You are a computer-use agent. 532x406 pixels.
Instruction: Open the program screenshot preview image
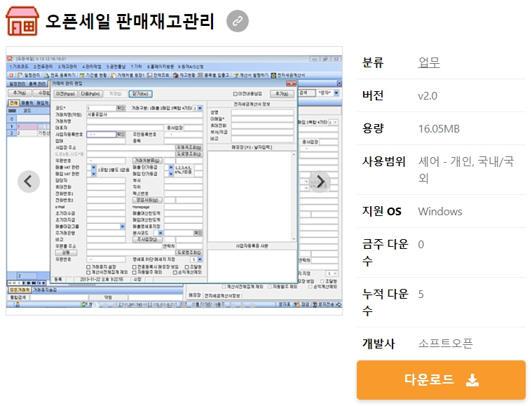tap(174, 181)
